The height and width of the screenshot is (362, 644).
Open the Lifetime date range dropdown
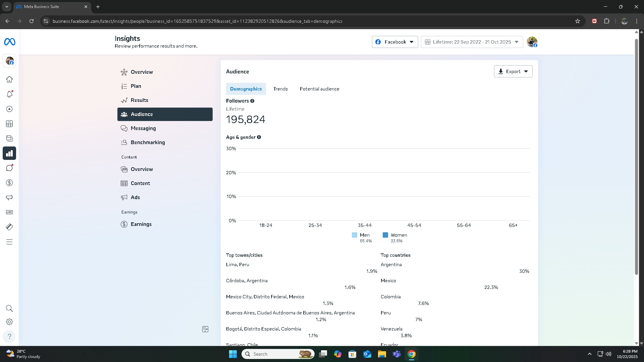472,42
